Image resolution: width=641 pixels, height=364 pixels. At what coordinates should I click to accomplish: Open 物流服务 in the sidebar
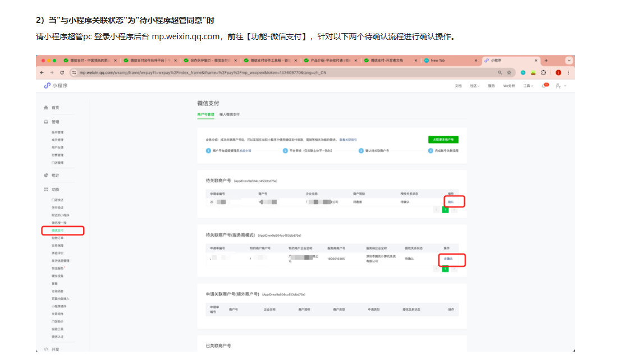(x=58, y=269)
